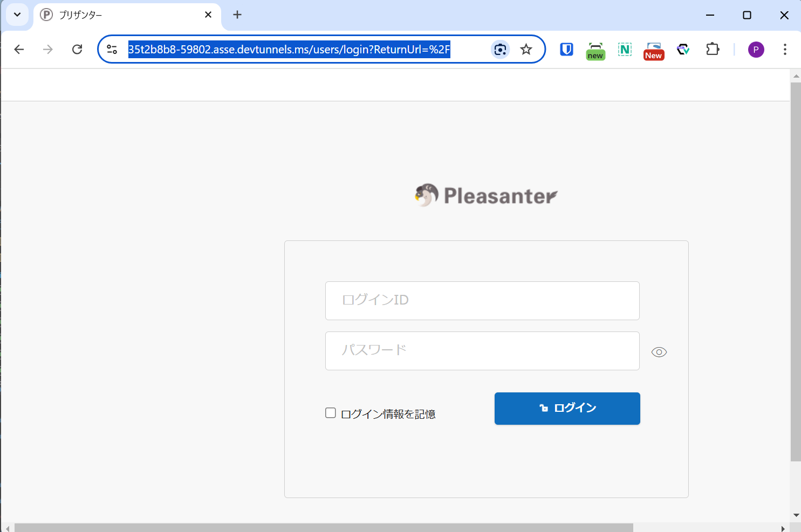Open a new tab with plus button
The image size is (801, 532).
[237, 15]
